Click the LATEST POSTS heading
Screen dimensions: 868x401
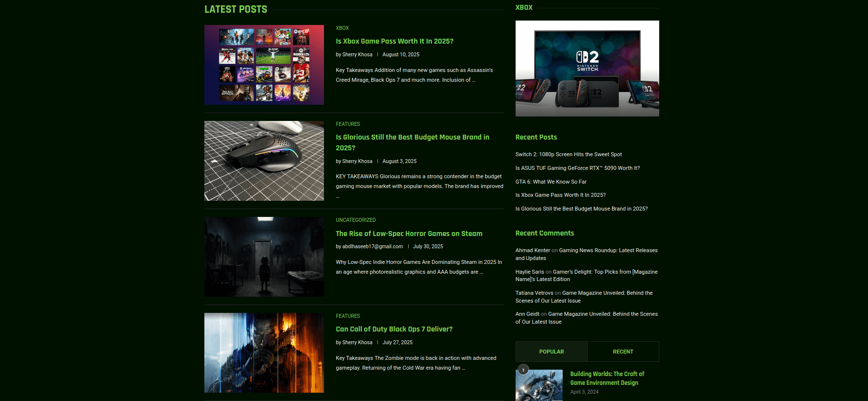(x=236, y=9)
